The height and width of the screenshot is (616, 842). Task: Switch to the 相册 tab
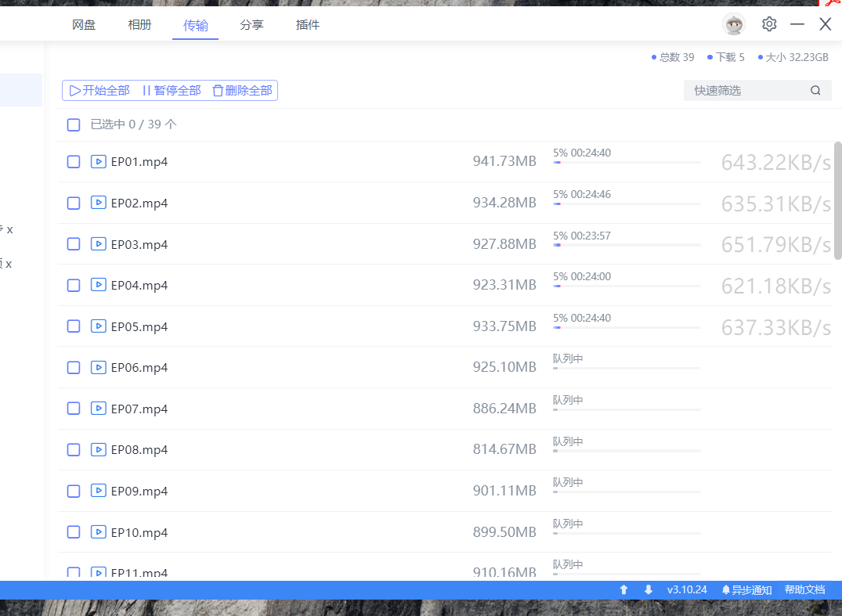(139, 25)
